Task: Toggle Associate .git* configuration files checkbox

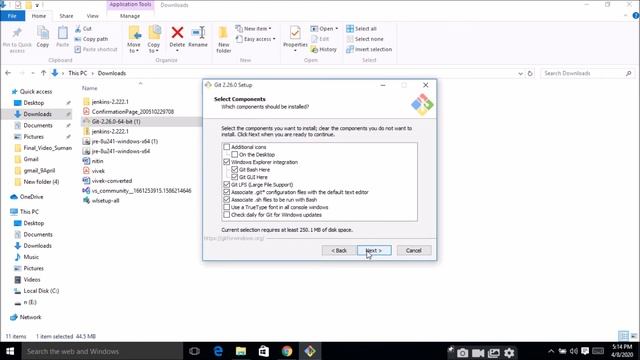Action: [227, 192]
